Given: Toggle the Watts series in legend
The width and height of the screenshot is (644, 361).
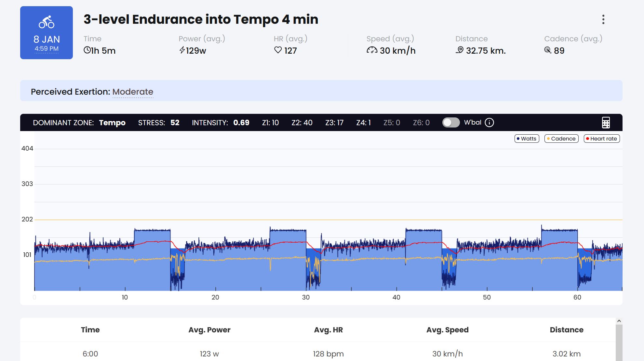Looking at the screenshot, I should pyautogui.click(x=527, y=139).
